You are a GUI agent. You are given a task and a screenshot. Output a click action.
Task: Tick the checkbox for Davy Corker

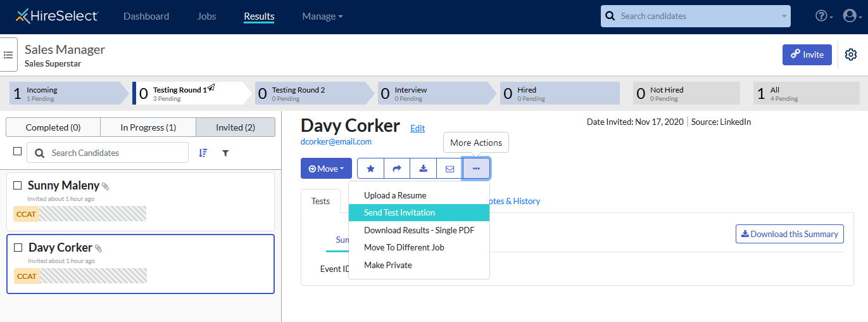[x=18, y=247]
